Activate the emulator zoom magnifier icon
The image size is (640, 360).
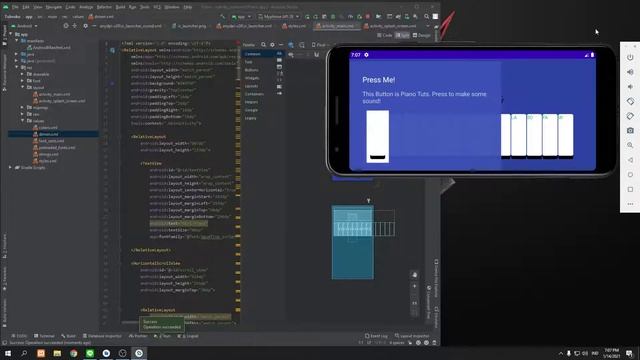point(630,145)
